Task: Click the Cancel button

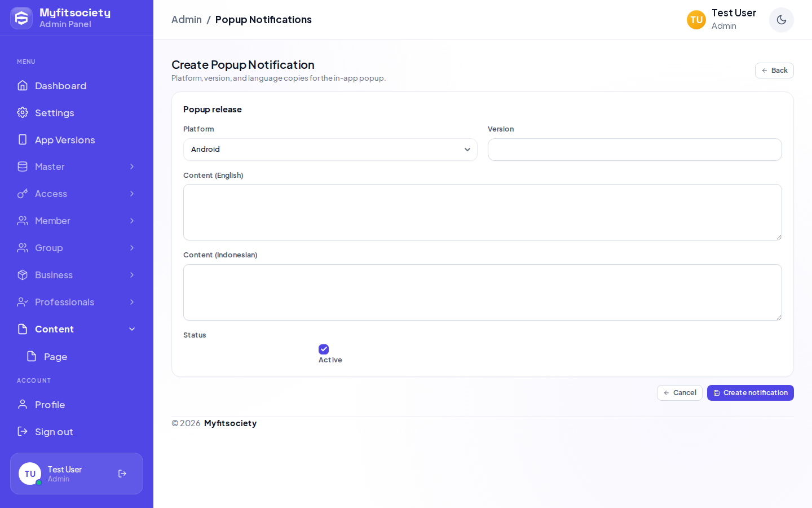Action: pos(679,393)
